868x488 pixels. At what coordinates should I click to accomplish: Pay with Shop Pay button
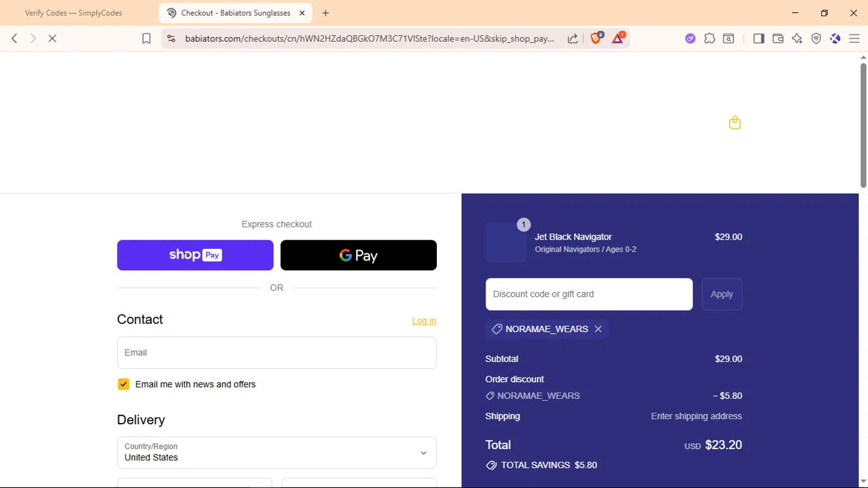pyautogui.click(x=195, y=255)
